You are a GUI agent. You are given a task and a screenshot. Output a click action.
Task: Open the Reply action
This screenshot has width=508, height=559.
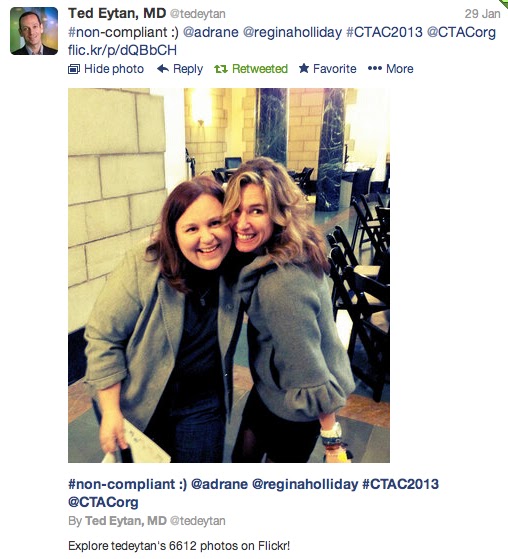[188, 69]
